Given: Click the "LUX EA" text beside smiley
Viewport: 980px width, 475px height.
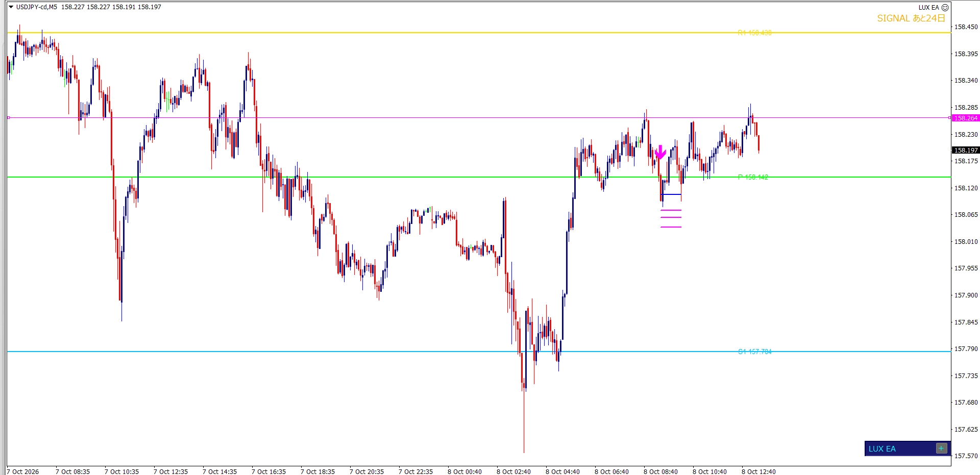Looking at the screenshot, I should [x=928, y=8].
